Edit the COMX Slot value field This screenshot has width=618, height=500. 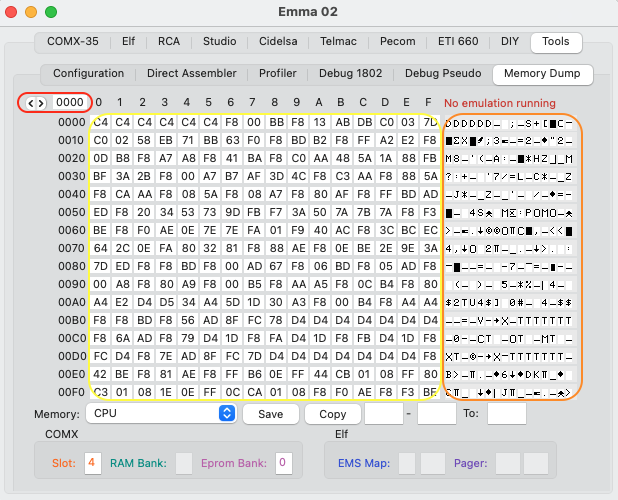point(93,463)
